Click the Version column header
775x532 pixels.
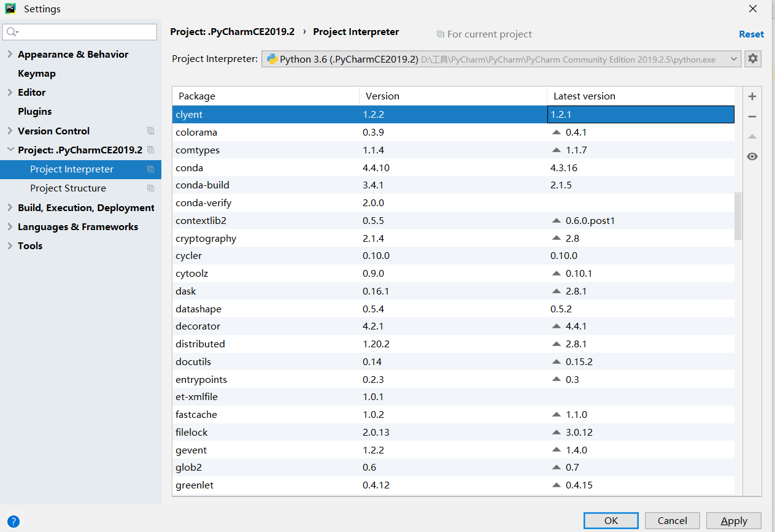coord(453,96)
